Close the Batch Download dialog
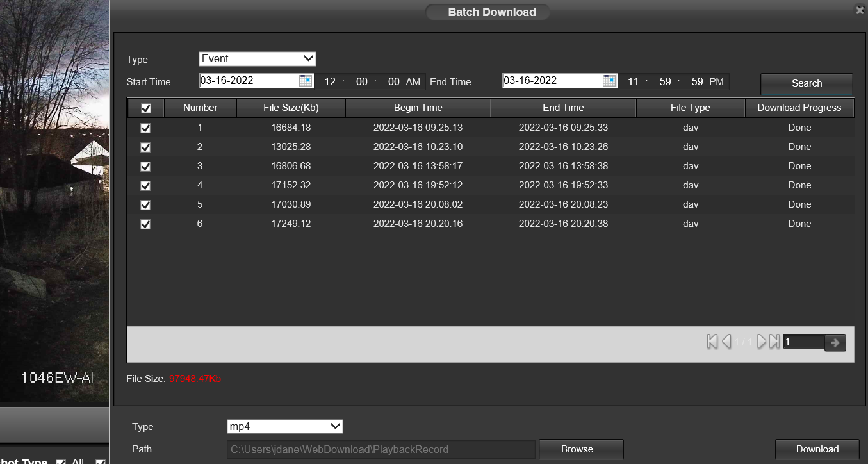The width and height of the screenshot is (868, 464). 860,10
